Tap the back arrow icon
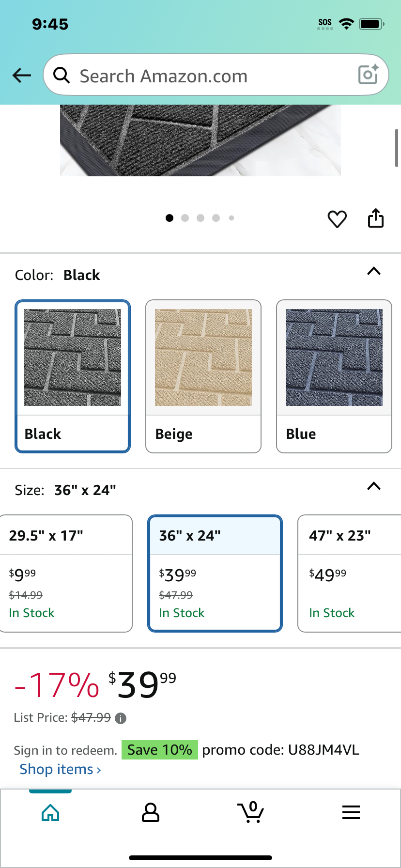Image resolution: width=401 pixels, height=868 pixels. (x=22, y=75)
